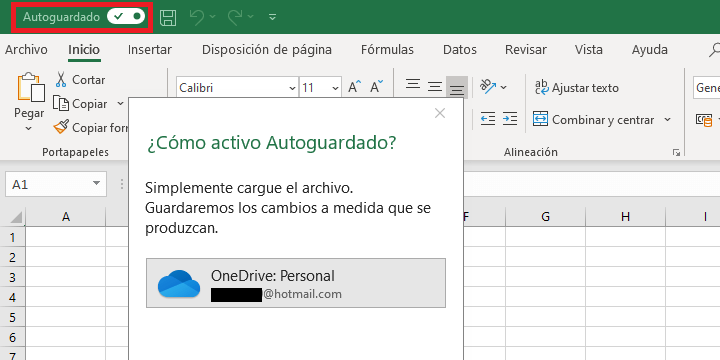Viewport: 720px width, 360px height.
Task: Click Cortar scissors button
Action: click(80, 79)
